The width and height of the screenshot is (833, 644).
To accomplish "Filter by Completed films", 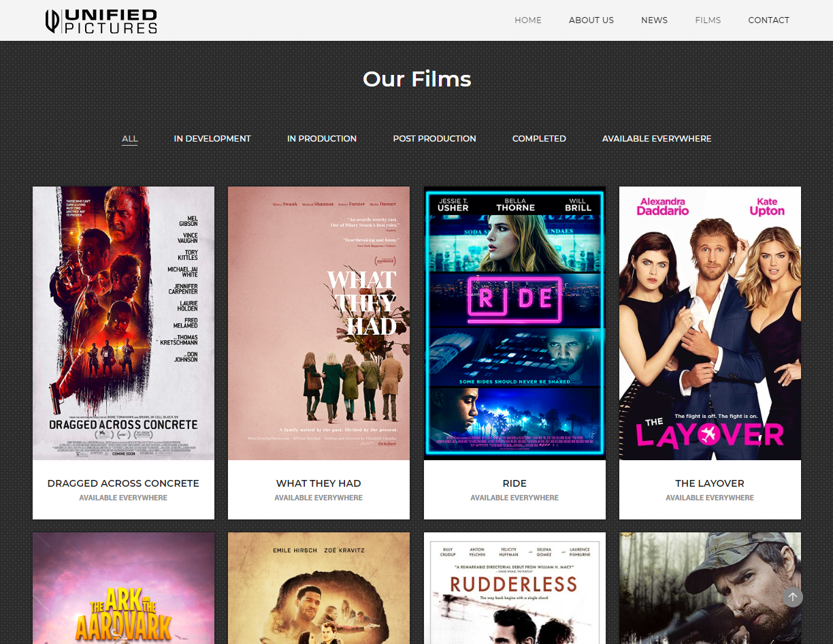I will pos(538,139).
